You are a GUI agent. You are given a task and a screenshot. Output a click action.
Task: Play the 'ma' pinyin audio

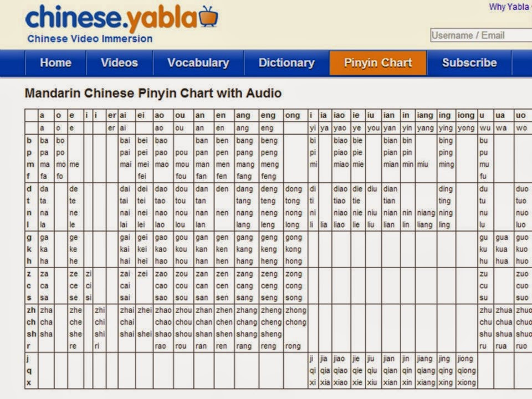pos(44,163)
